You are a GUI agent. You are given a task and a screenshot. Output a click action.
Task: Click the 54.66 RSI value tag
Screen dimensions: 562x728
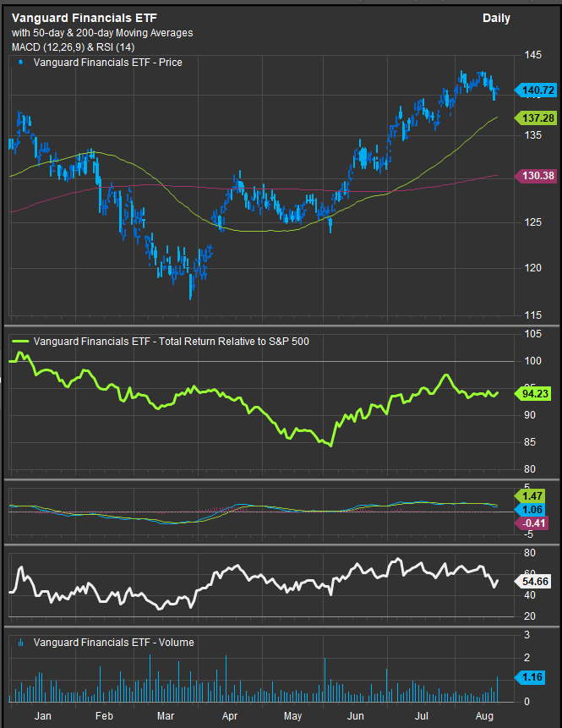coord(532,581)
